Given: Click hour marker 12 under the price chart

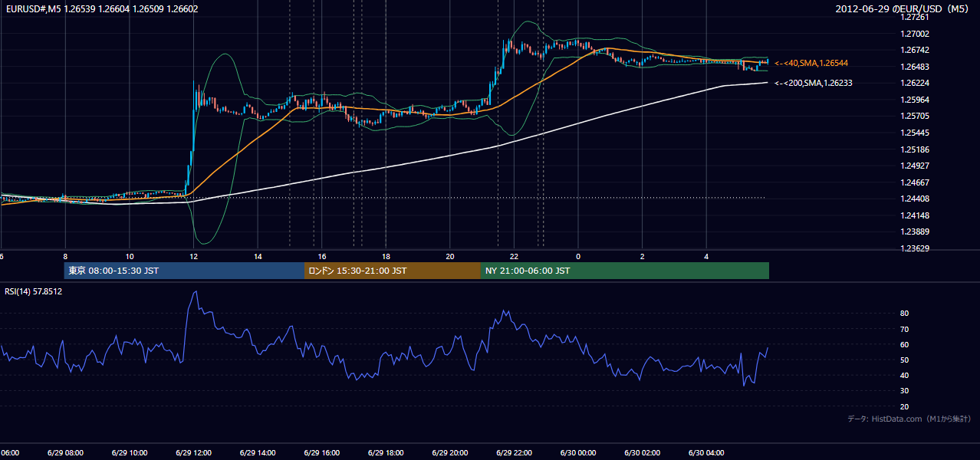Looking at the screenshot, I should pos(194,256).
